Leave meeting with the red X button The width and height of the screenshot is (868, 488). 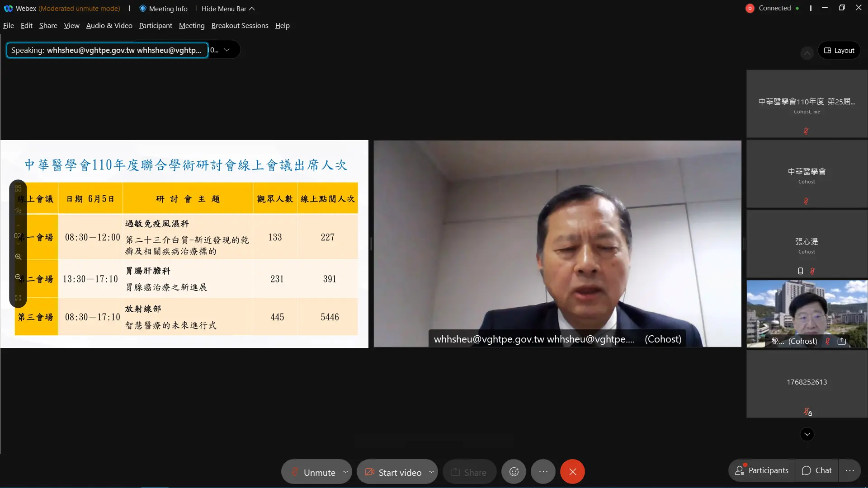pyautogui.click(x=572, y=472)
